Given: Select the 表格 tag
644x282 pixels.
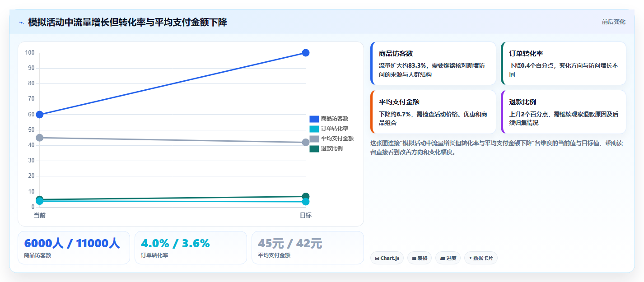Looking at the screenshot, I should coord(420,258).
